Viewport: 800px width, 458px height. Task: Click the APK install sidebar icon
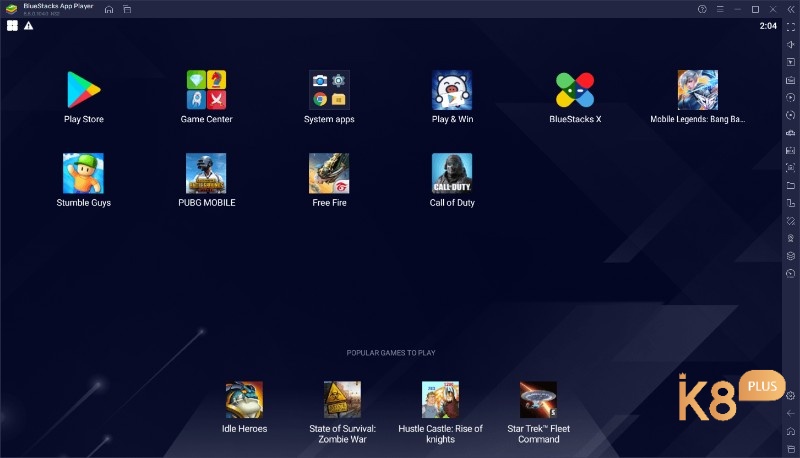click(791, 150)
